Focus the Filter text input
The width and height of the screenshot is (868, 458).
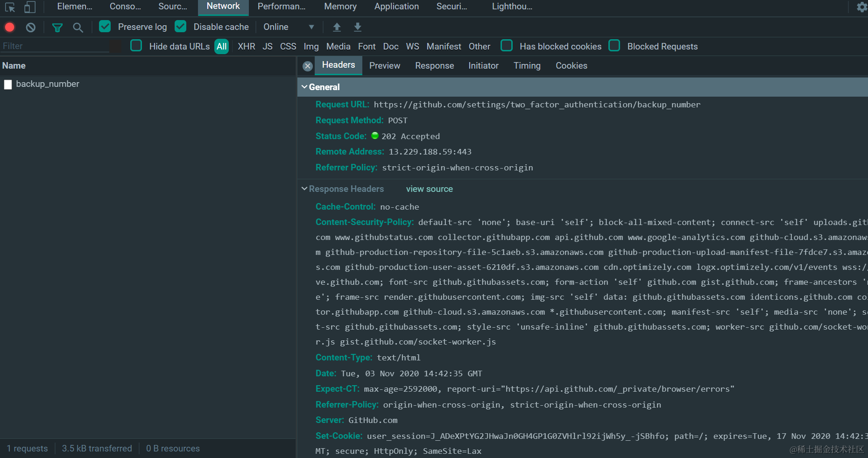[55, 46]
